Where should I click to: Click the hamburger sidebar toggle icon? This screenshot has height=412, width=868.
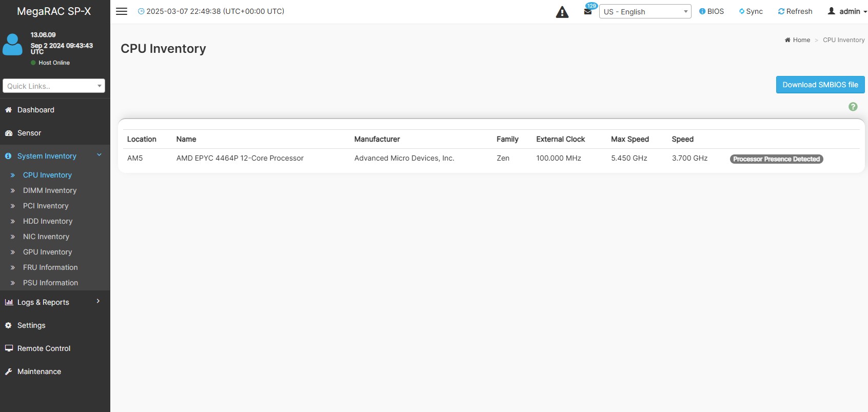point(122,11)
